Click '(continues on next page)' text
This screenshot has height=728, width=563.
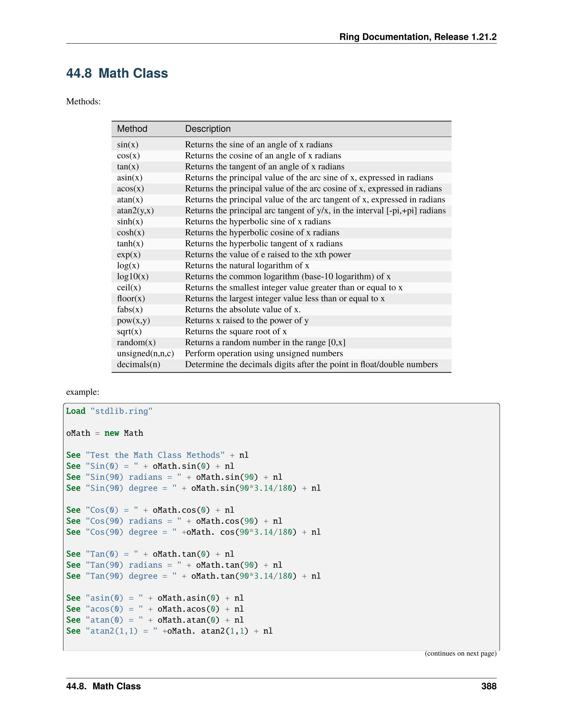click(x=460, y=653)
